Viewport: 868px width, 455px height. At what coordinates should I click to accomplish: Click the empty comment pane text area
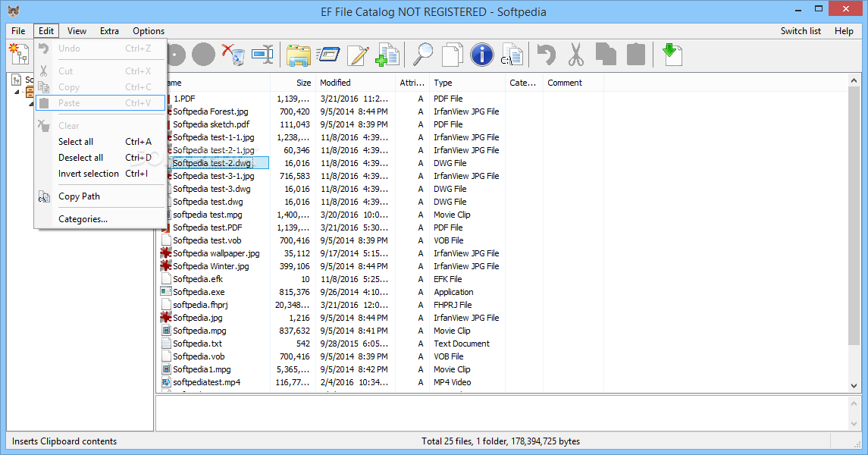pyautogui.click(x=501, y=413)
